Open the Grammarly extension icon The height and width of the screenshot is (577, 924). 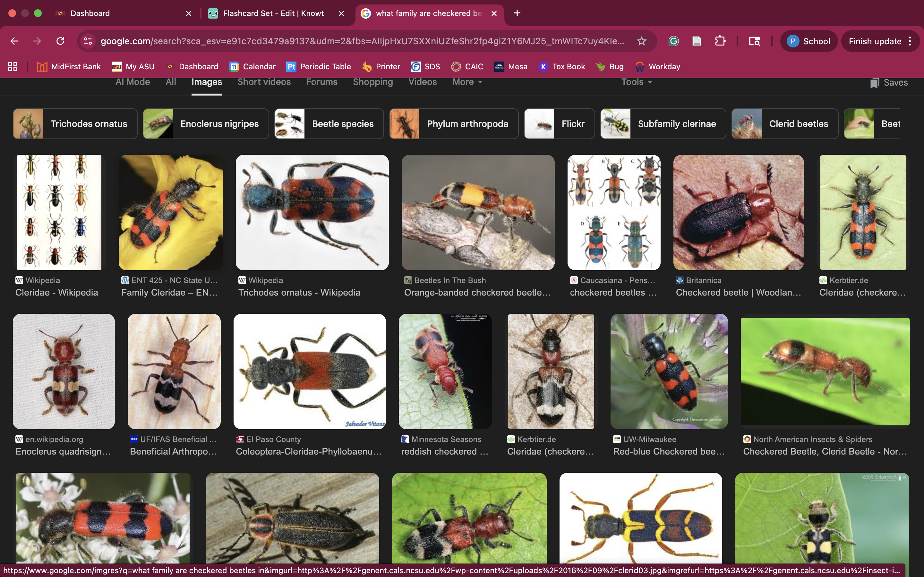click(x=673, y=41)
